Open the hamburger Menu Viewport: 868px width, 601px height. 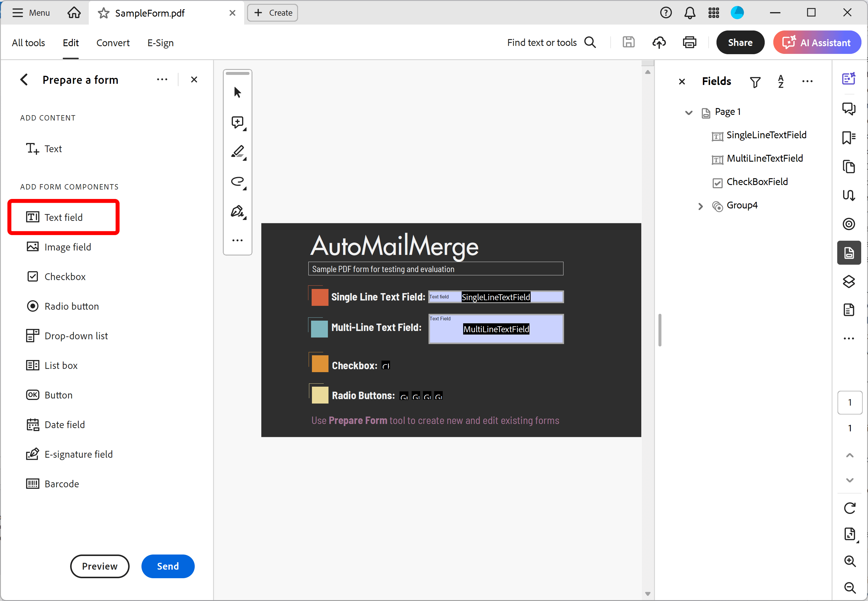pos(17,12)
